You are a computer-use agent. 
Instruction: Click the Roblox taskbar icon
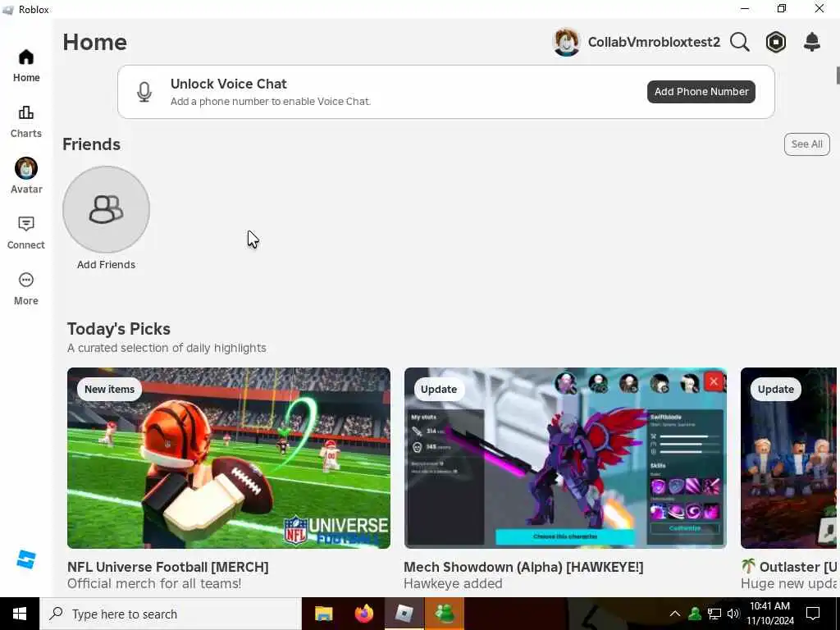coord(404,614)
